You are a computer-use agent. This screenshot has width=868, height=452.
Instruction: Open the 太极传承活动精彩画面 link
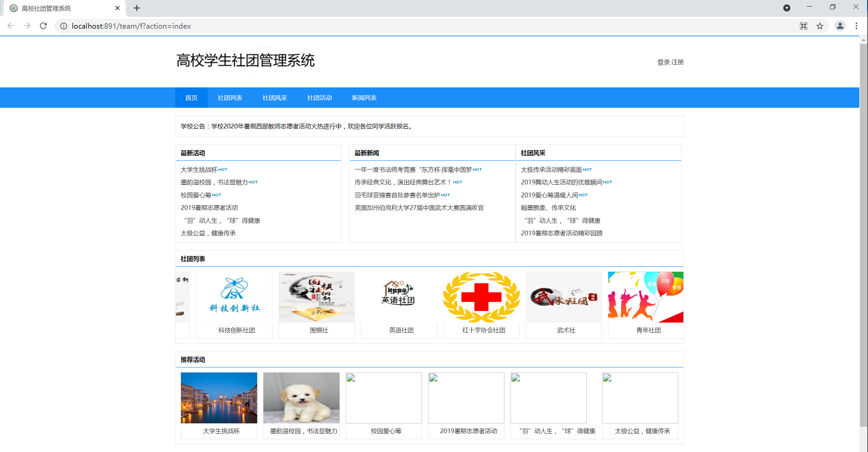tap(551, 169)
